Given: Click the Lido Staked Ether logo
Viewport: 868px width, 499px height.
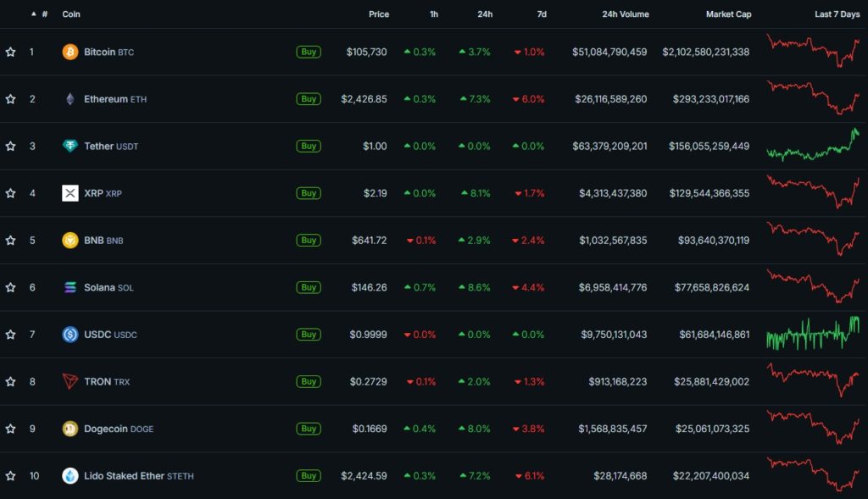Looking at the screenshot, I should click(x=70, y=475).
